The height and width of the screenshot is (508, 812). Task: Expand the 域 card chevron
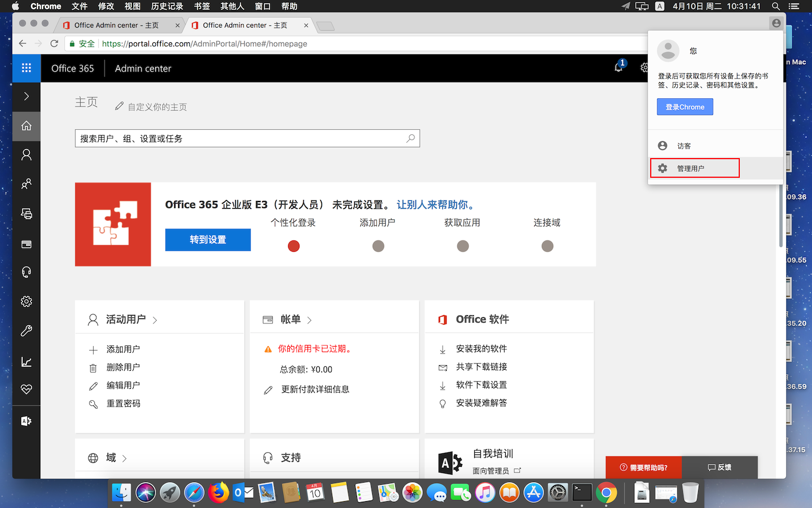(x=124, y=458)
